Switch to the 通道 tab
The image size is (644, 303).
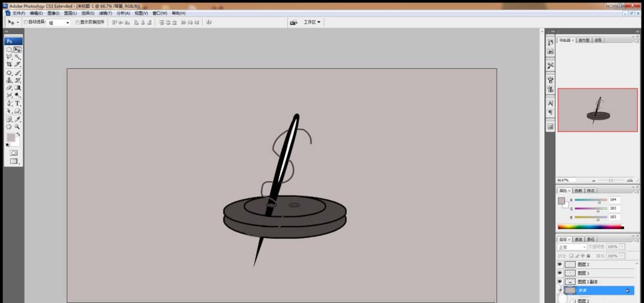point(578,239)
